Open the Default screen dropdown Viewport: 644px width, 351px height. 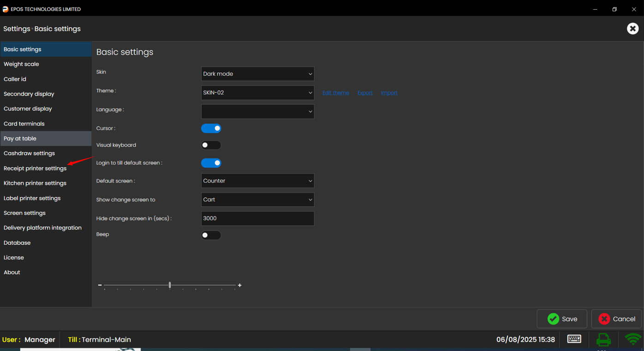click(x=257, y=181)
